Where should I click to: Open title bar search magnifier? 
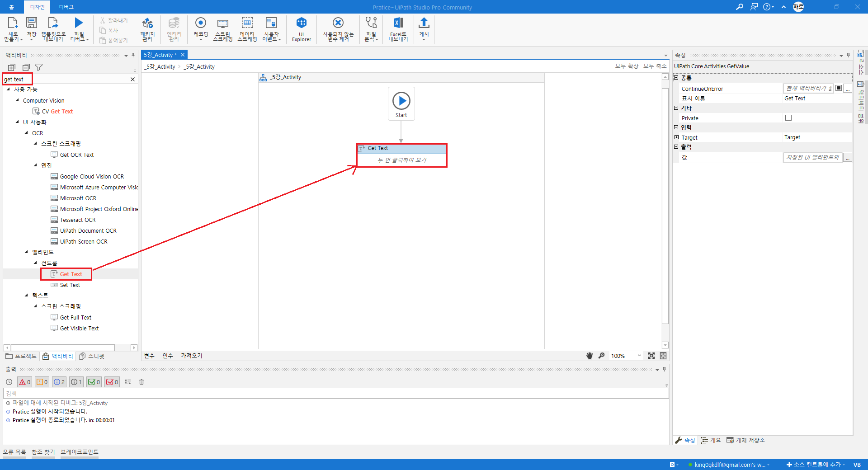740,7
